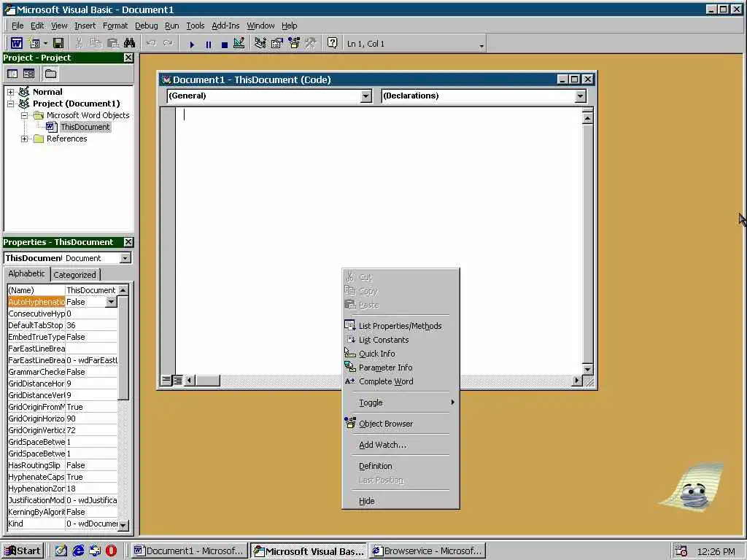The image size is (747, 560).
Task: Choose List Properties/Methods from context menu
Action: [400, 326]
